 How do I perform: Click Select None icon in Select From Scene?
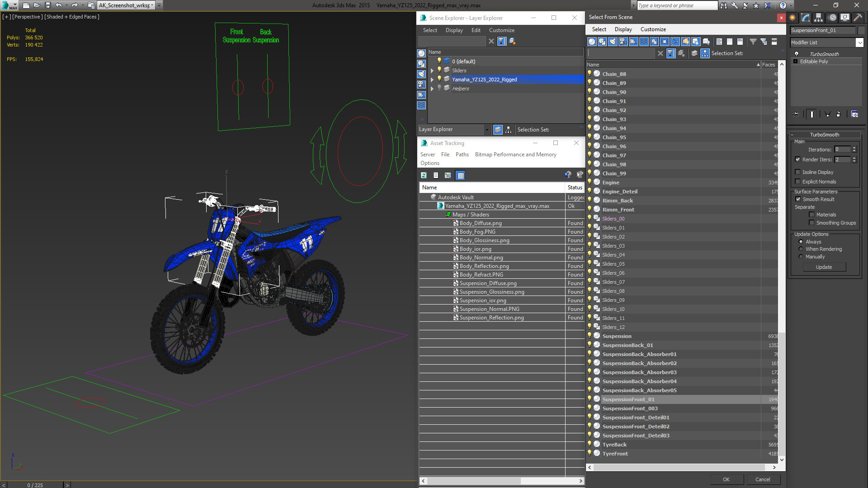tap(730, 42)
